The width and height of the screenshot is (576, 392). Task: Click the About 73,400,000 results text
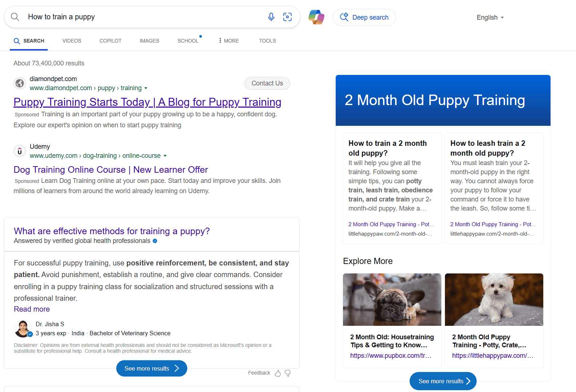click(49, 63)
